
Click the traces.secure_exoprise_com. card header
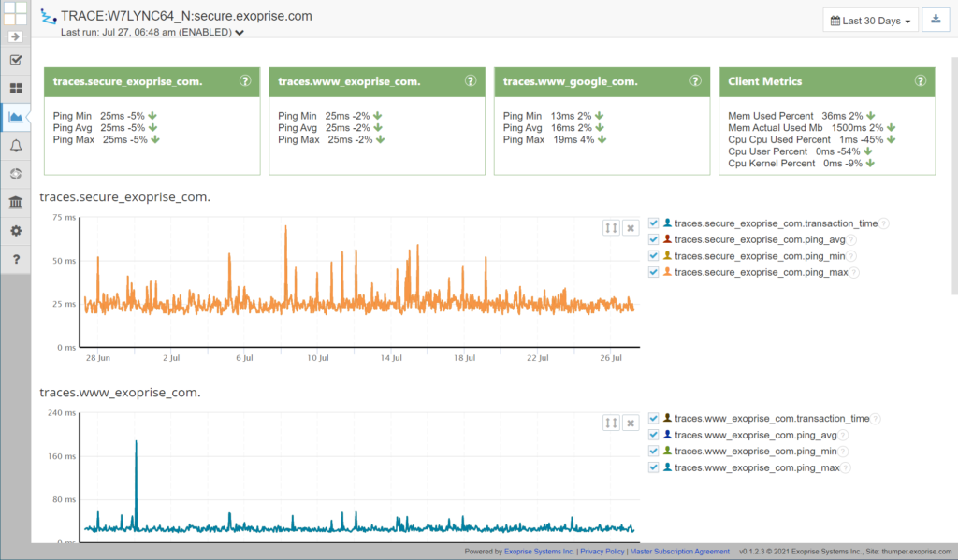click(152, 82)
